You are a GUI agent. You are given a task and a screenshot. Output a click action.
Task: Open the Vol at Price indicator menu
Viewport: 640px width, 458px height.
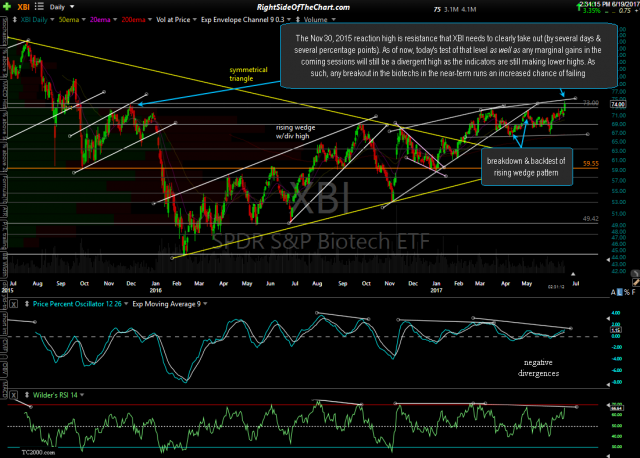pyautogui.click(x=174, y=18)
